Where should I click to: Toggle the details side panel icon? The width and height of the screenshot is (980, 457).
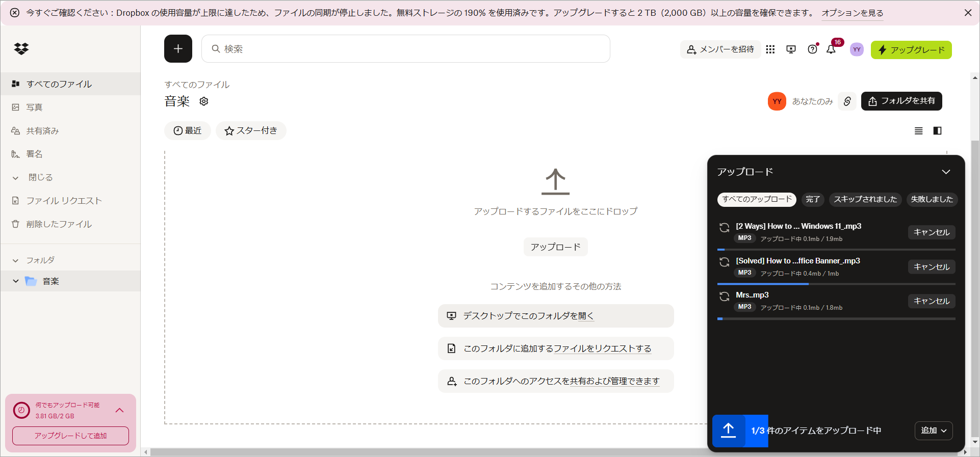pyautogui.click(x=937, y=131)
